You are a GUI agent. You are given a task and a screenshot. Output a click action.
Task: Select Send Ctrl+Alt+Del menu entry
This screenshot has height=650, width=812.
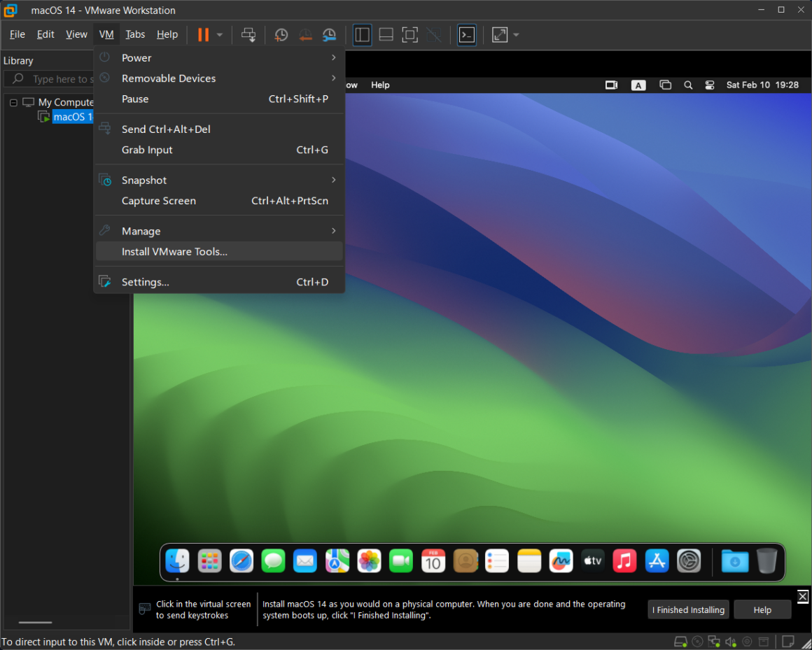tap(220, 129)
